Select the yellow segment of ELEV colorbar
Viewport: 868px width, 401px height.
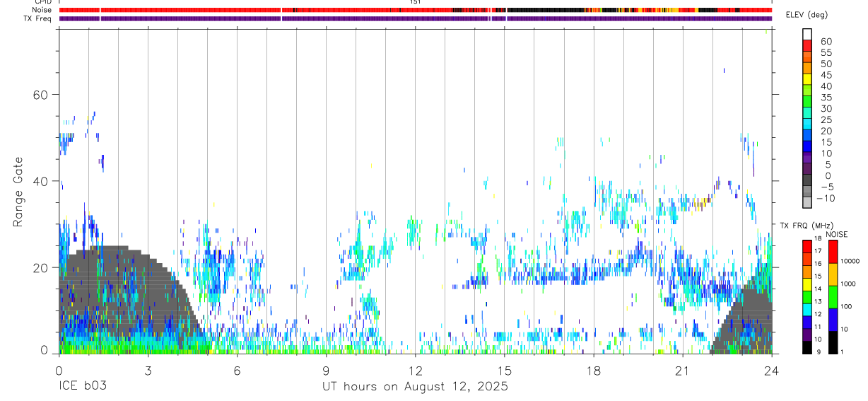tap(807, 79)
